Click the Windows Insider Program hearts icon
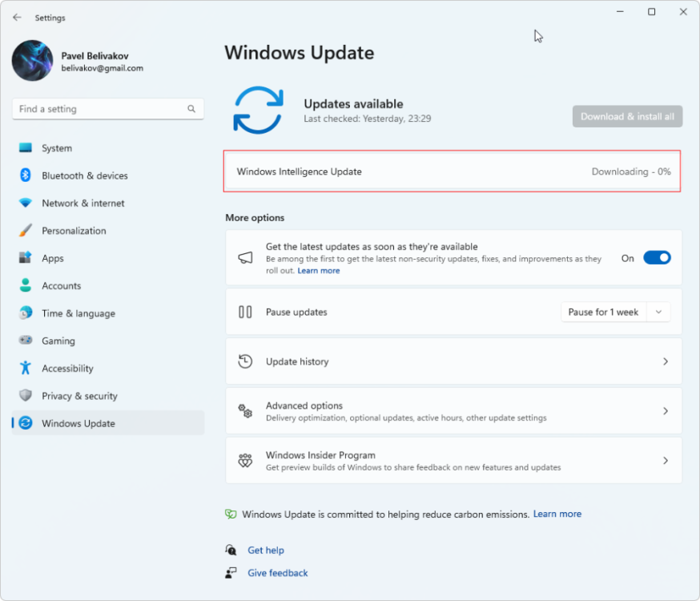 pos(245,460)
